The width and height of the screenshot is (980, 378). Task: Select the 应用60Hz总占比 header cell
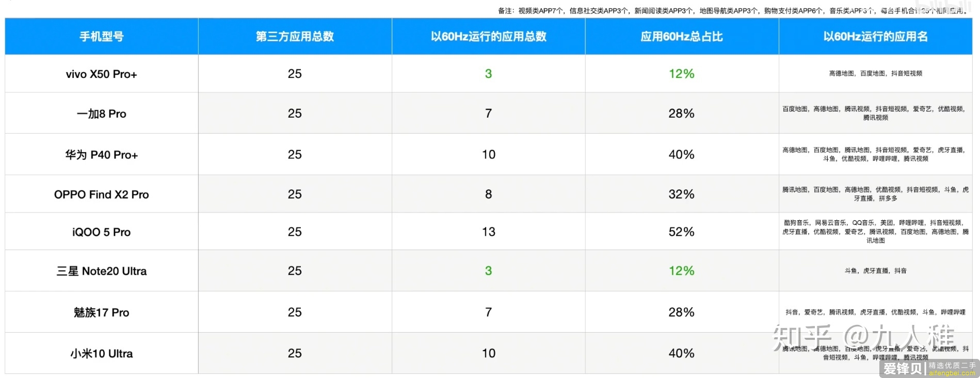681,37
